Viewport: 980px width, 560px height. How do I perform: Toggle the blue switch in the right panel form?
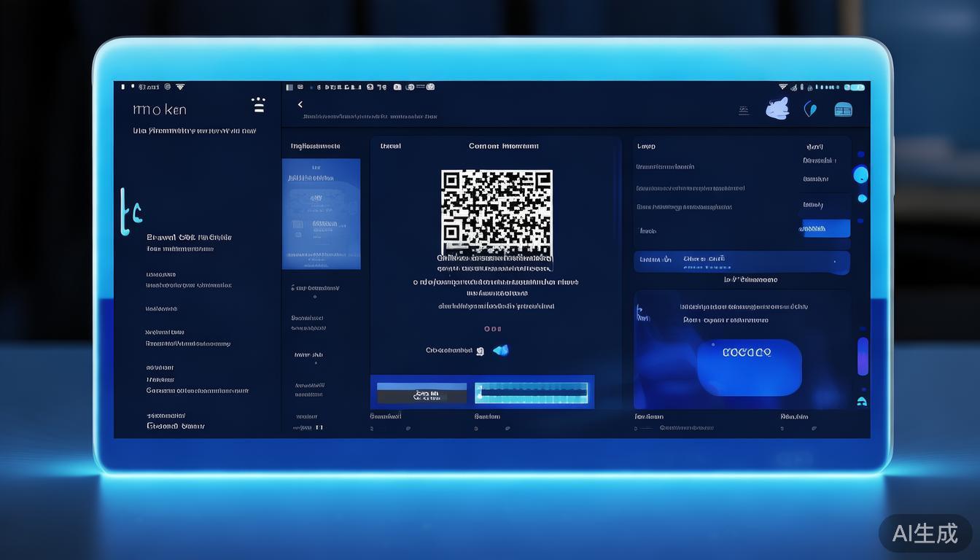tap(825, 228)
